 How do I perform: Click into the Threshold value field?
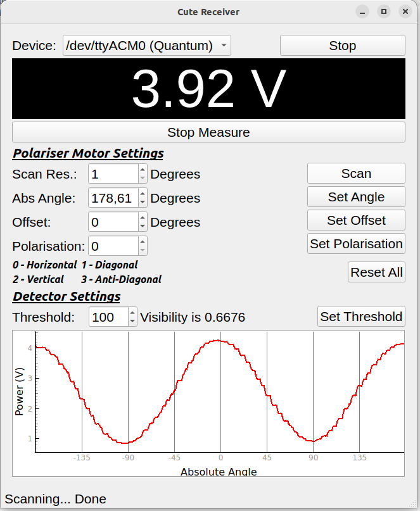point(107,317)
